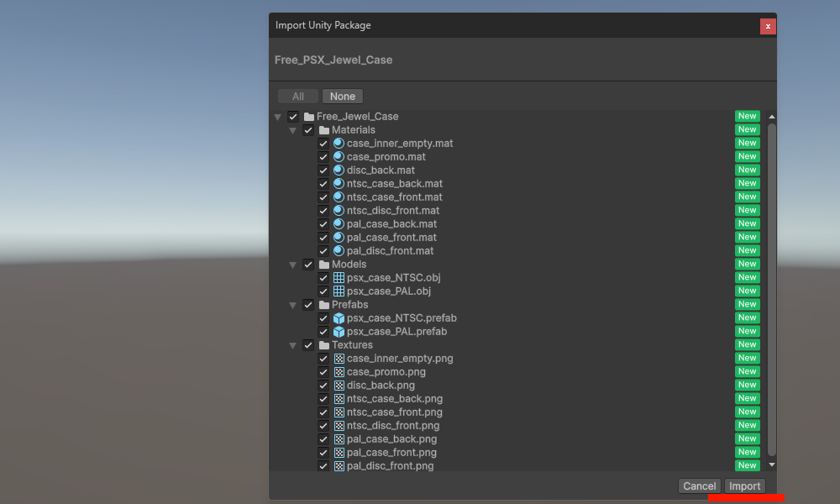Click the texture icon beside case_promo.png
The height and width of the screenshot is (504, 840).
click(x=339, y=372)
